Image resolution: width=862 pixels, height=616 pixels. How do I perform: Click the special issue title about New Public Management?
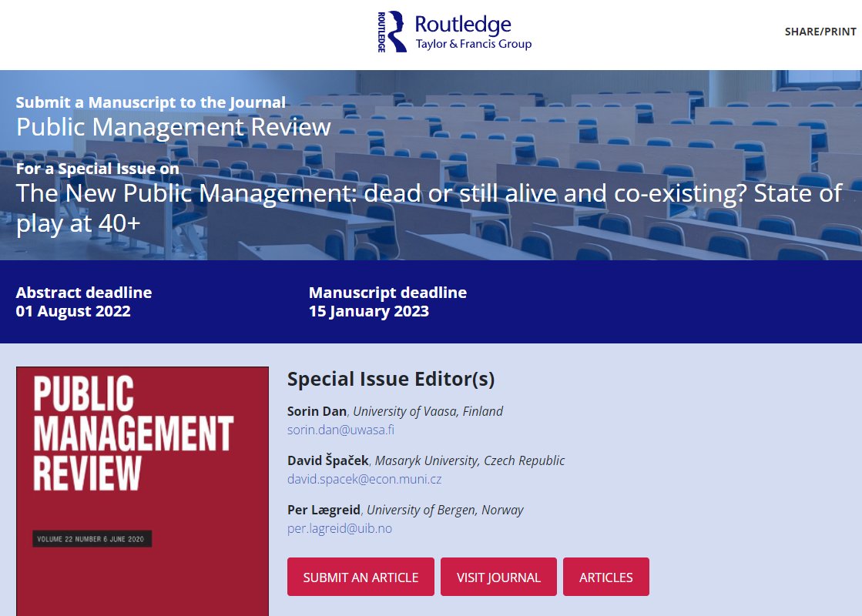(x=429, y=208)
